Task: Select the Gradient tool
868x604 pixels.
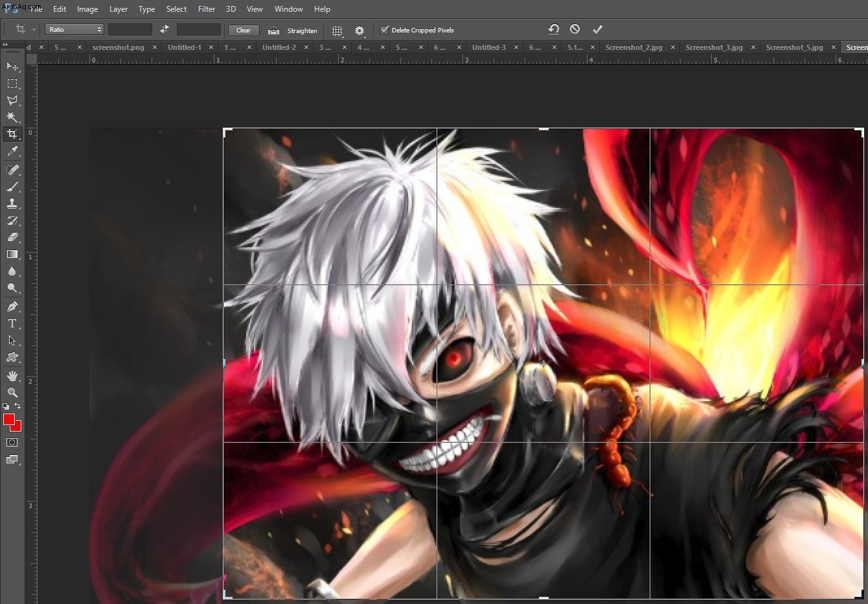Action: pos(12,254)
